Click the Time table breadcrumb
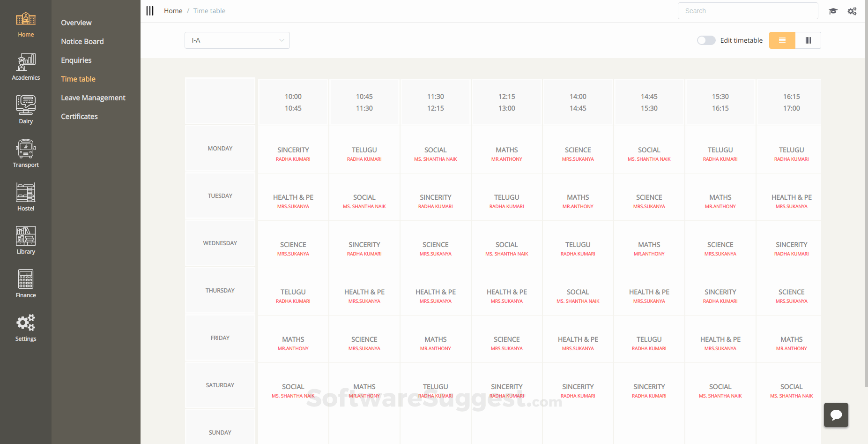868x444 pixels. click(x=209, y=11)
